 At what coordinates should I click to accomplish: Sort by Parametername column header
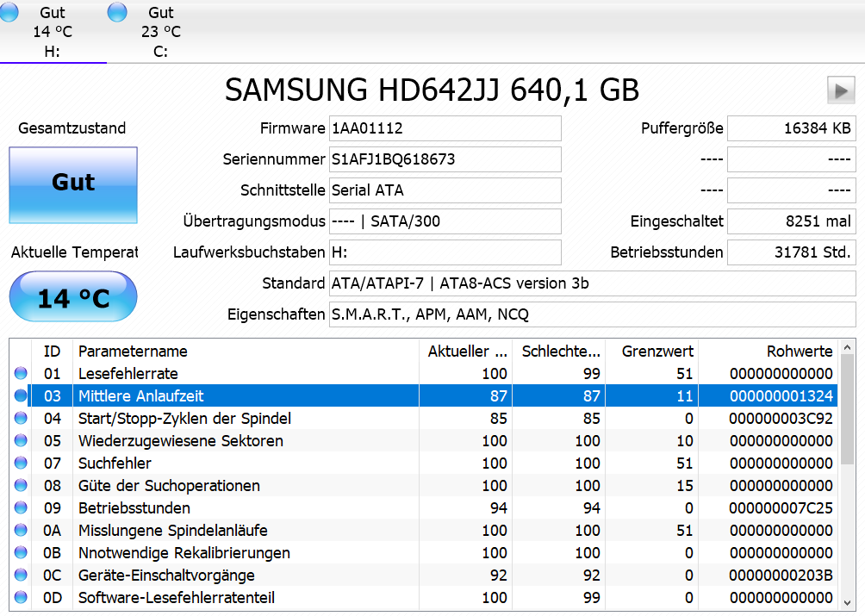246,352
